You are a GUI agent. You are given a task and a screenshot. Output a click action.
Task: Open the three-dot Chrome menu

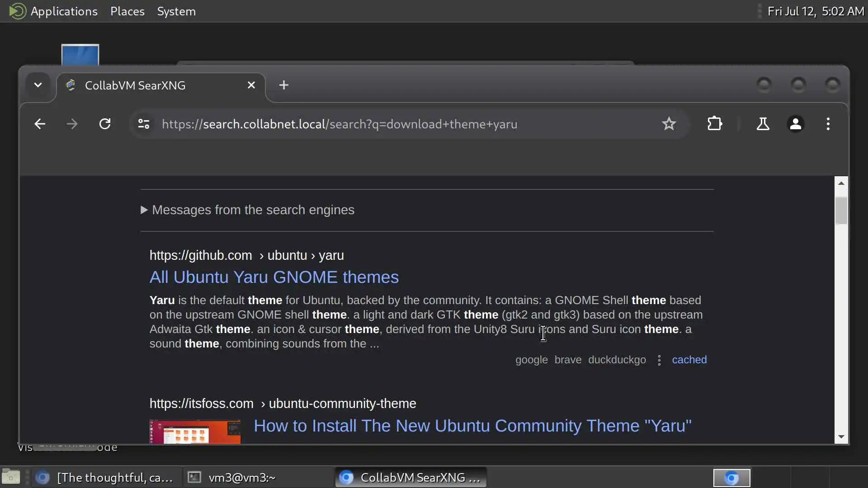(x=828, y=124)
